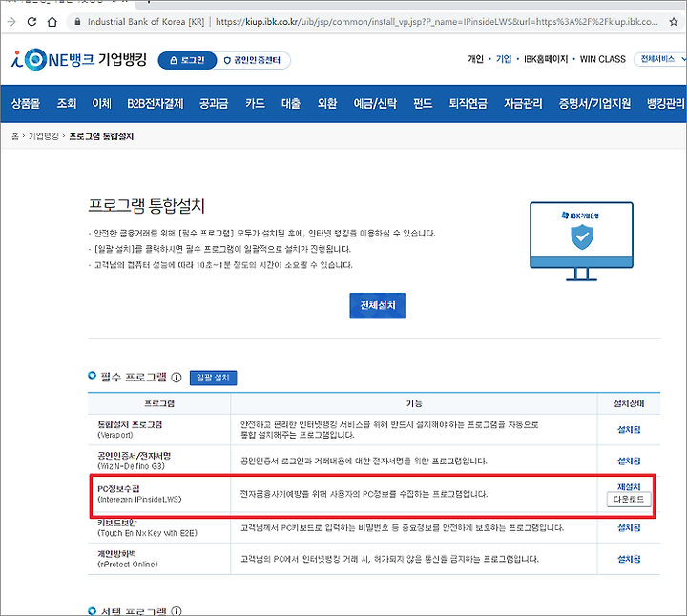The height and width of the screenshot is (616, 687).
Task: Click the PC정보수집 program name
Action: click(x=118, y=489)
